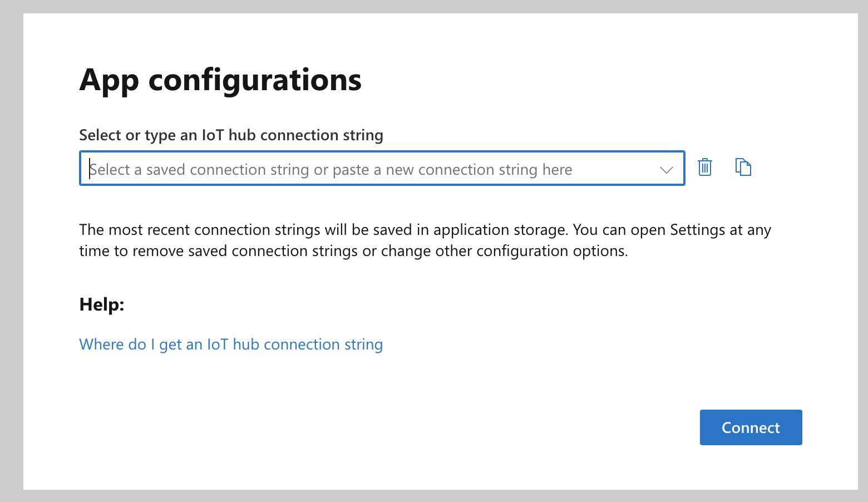Show saved connection strings list
The image size is (868, 502).
(666, 169)
